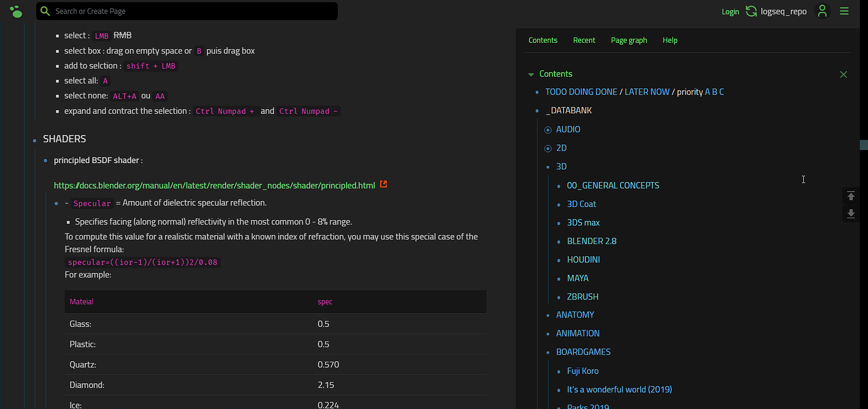Collapse the Contents outline with its arrow
The width and height of the screenshot is (868, 409).
tap(531, 74)
